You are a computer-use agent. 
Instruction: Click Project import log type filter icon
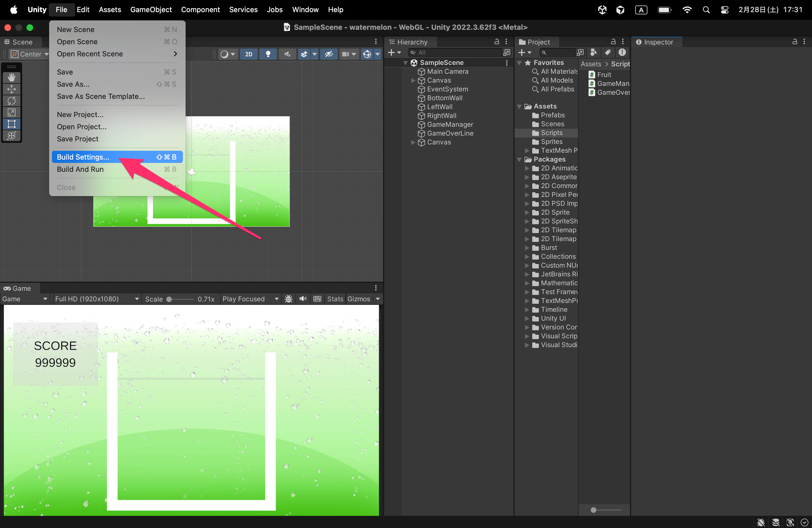[622, 52]
